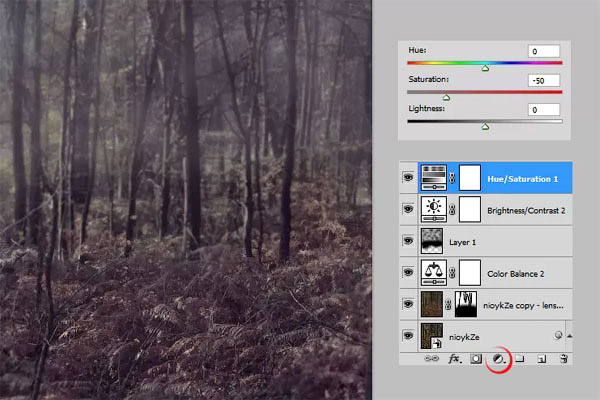Click the Lightness value field
600x400 pixels.
click(544, 110)
